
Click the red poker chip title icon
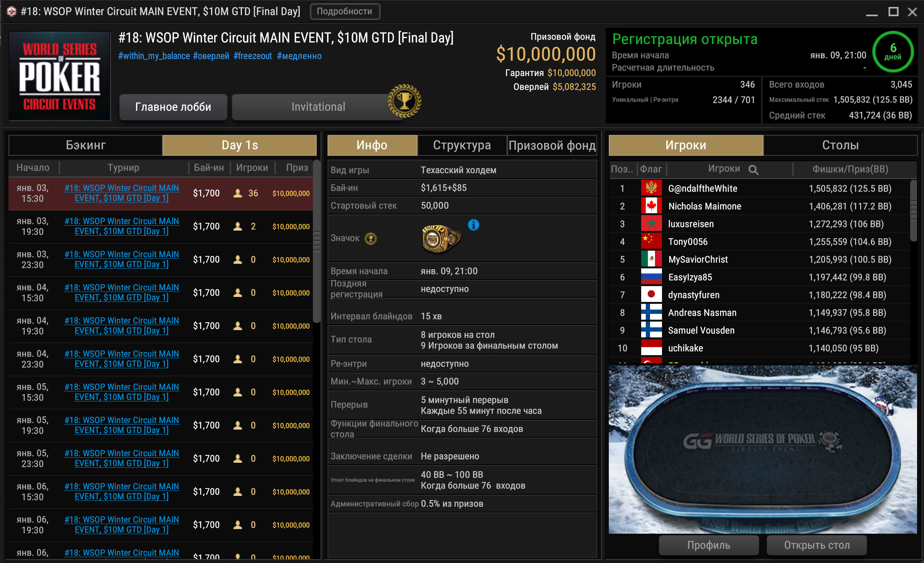[12, 12]
